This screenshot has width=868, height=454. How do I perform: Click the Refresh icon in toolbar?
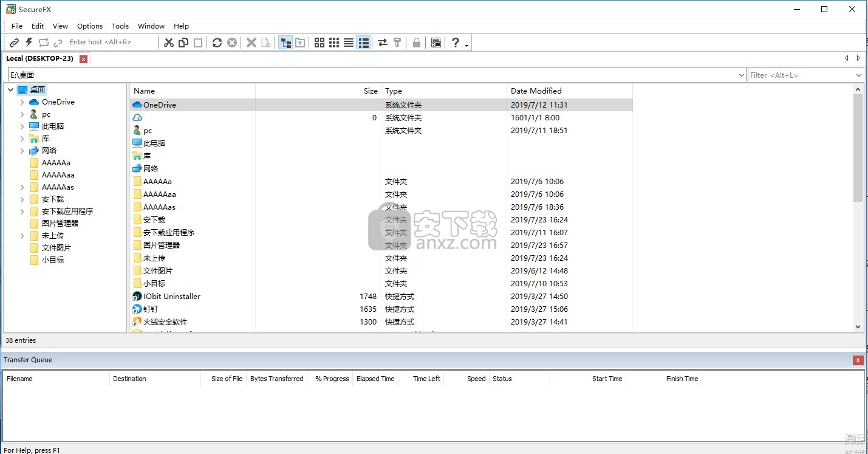[217, 43]
